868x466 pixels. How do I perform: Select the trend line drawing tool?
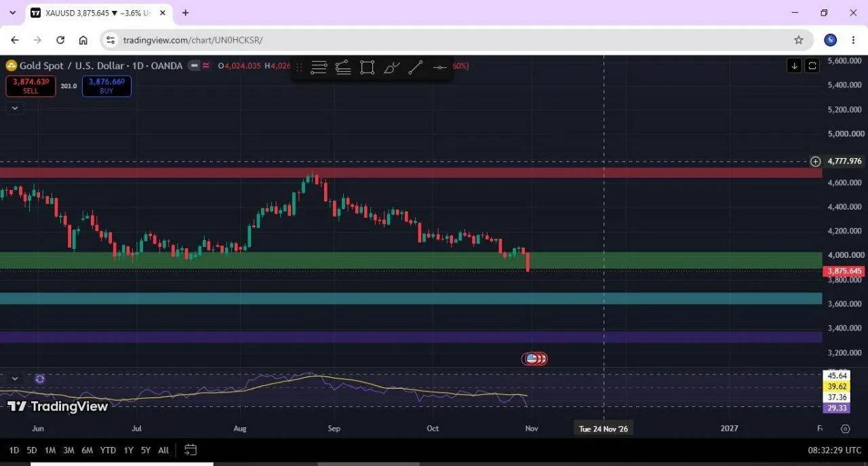(416, 67)
